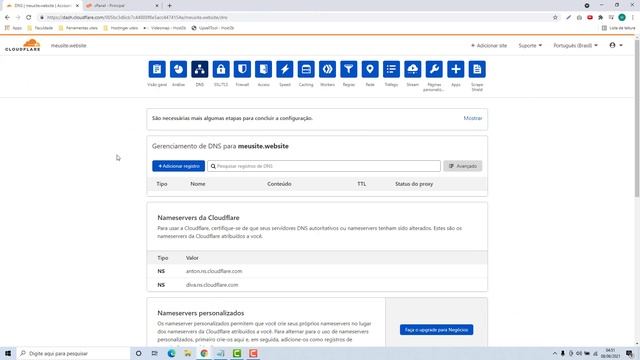Open the Analytics pie chart icon

[x=178, y=69]
